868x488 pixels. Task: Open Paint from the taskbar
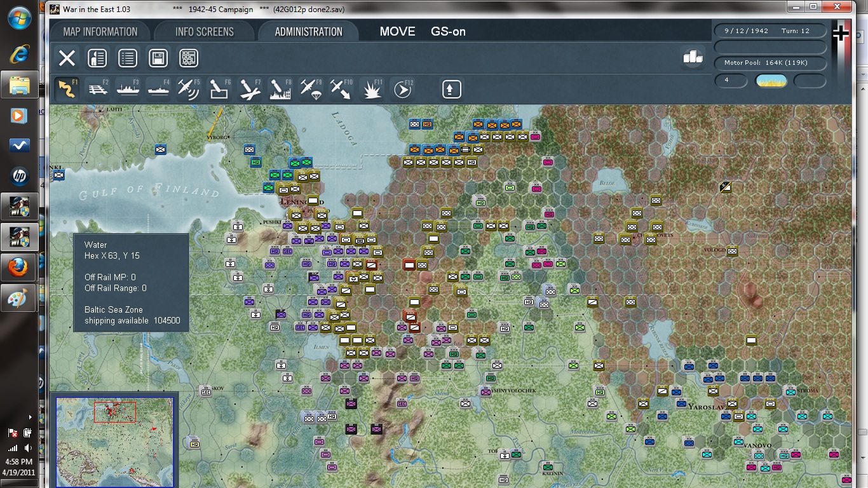(20, 298)
